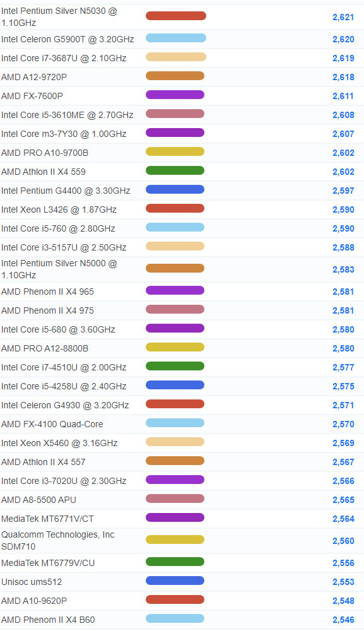This screenshot has height=631, width=364.
Task: Click the yellow bar for Qualcomm SDM710
Action: point(175,540)
